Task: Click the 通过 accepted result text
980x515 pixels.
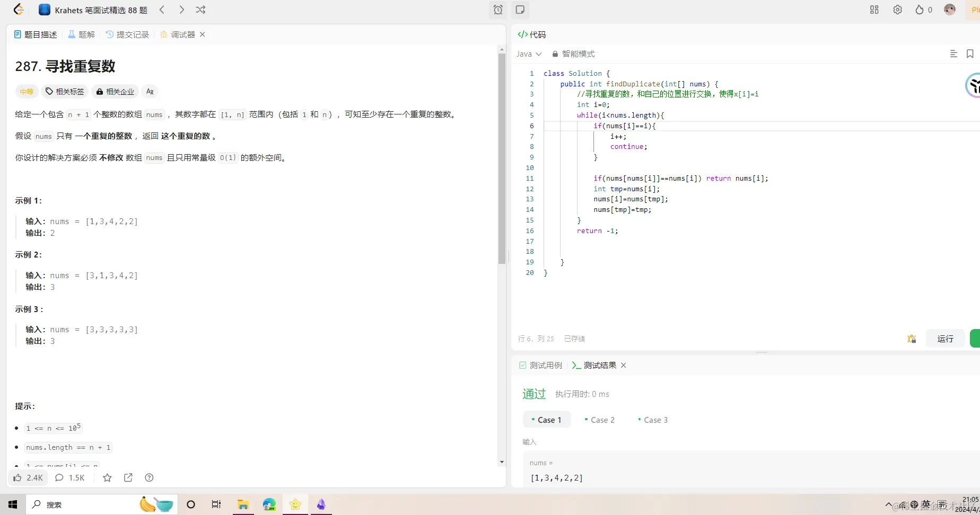Action: click(534, 394)
